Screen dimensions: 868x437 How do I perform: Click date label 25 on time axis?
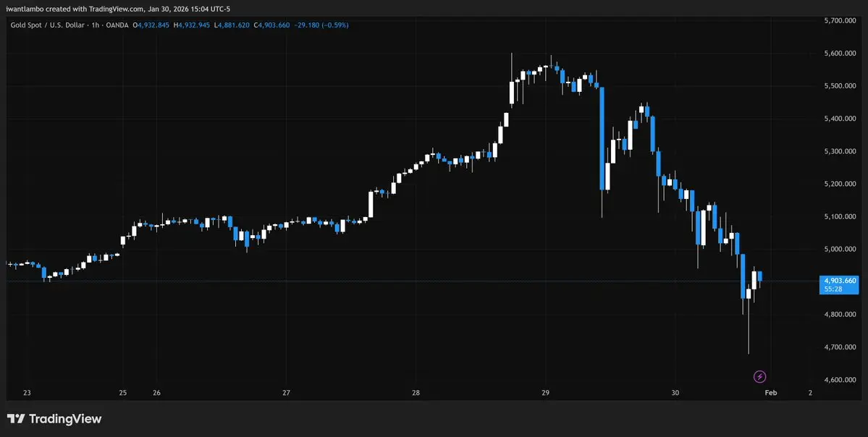point(123,393)
